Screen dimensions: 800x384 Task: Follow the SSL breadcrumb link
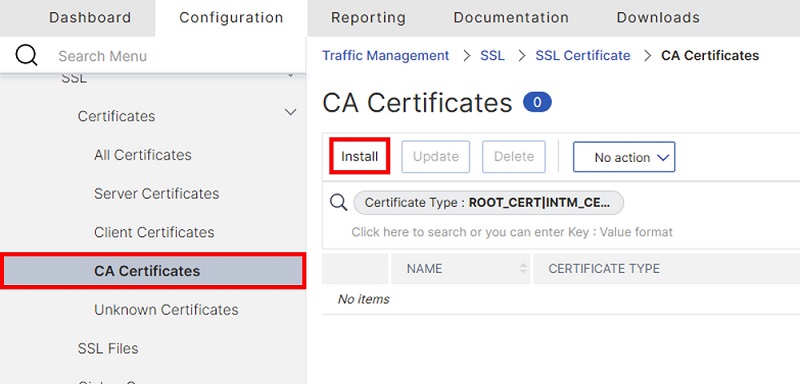coord(492,56)
